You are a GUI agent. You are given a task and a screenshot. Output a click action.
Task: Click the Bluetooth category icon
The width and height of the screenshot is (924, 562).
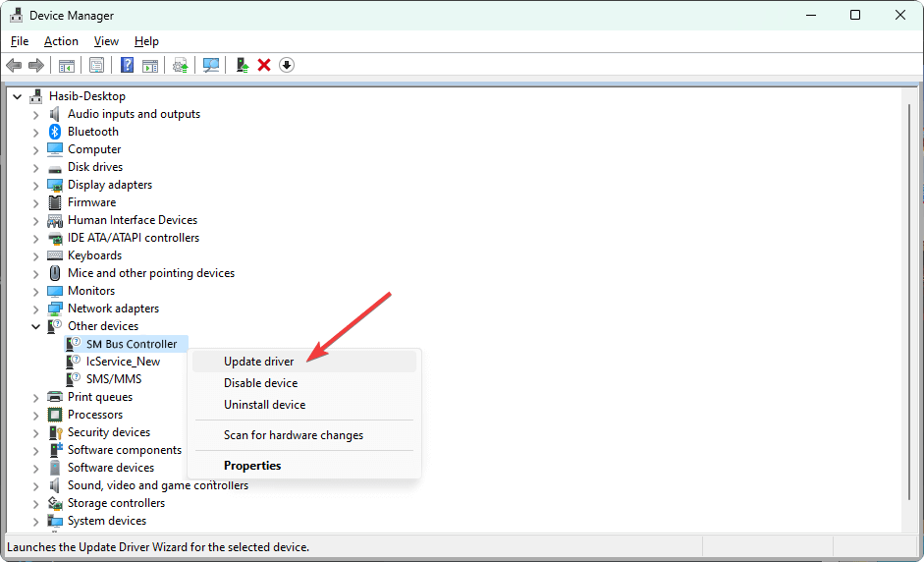[55, 132]
